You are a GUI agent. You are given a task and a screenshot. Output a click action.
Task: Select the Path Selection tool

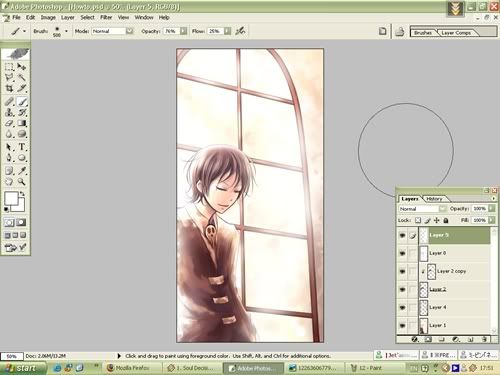9,147
